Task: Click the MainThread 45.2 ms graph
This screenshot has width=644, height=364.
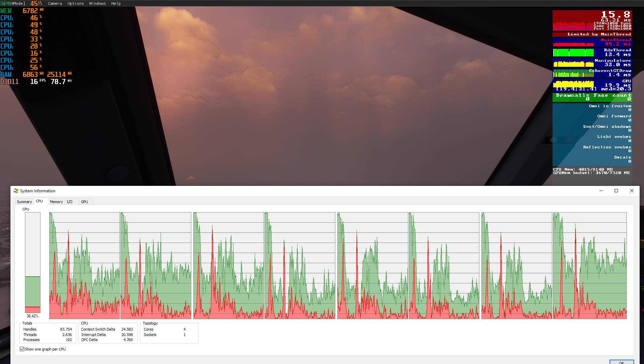Action: coord(592,42)
